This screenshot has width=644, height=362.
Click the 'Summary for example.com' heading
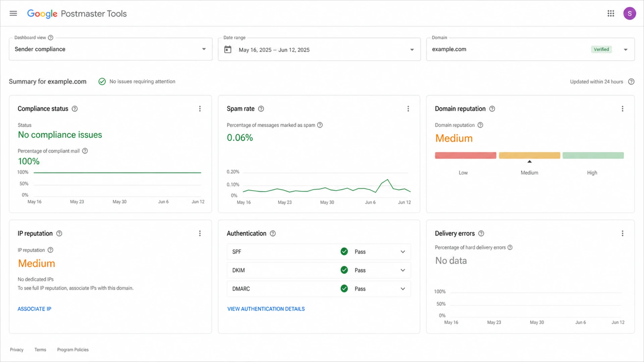coord(48,81)
